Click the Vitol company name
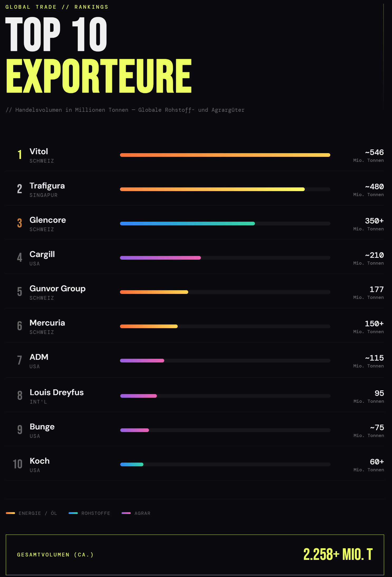 (39, 152)
